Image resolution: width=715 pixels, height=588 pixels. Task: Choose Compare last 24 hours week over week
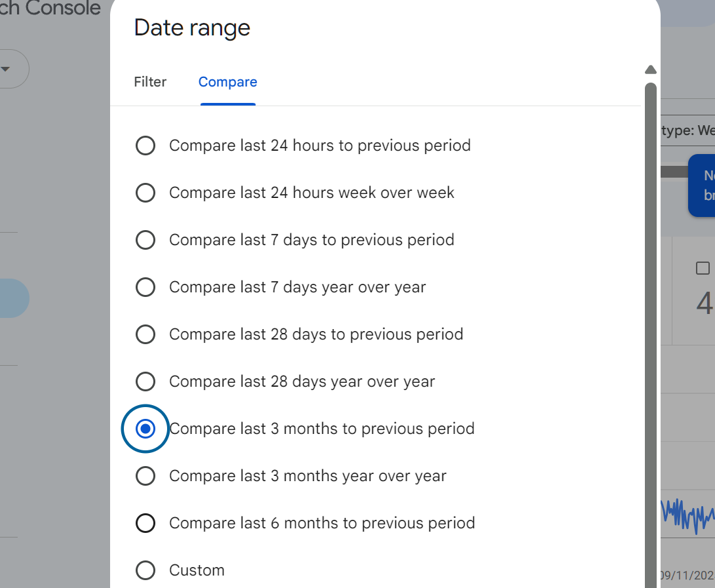tap(145, 193)
